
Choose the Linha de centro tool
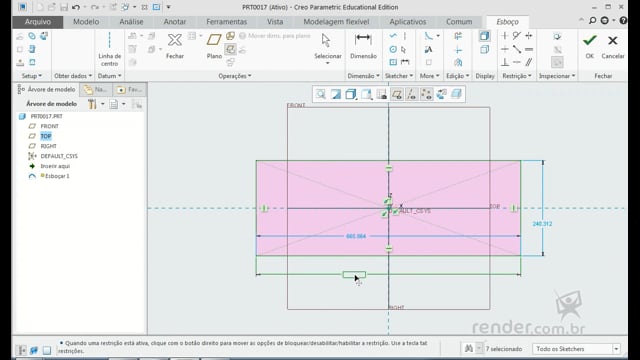click(109, 49)
